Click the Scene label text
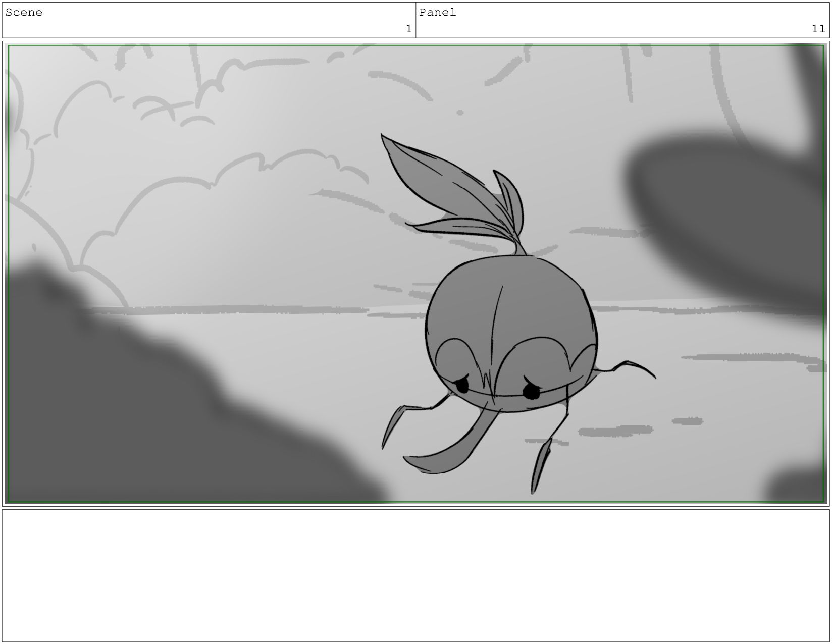Viewport: 832px width, 644px height. [x=24, y=13]
